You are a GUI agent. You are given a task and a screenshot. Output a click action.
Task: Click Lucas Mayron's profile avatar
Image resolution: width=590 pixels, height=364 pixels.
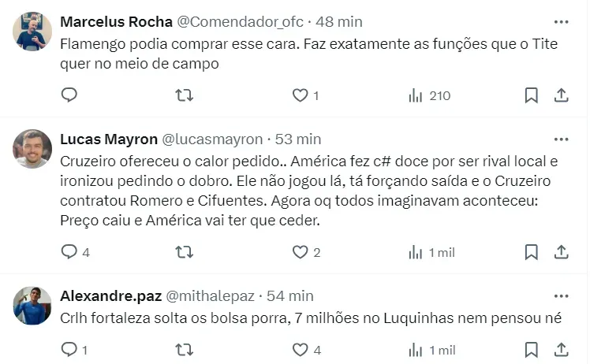pyautogui.click(x=33, y=149)
